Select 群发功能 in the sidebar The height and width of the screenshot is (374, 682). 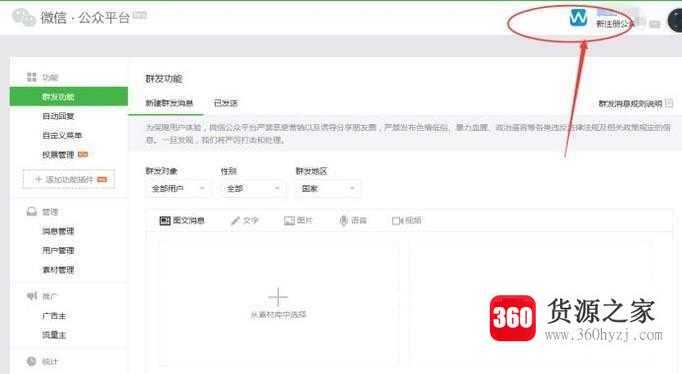click(x=69, y=97)
